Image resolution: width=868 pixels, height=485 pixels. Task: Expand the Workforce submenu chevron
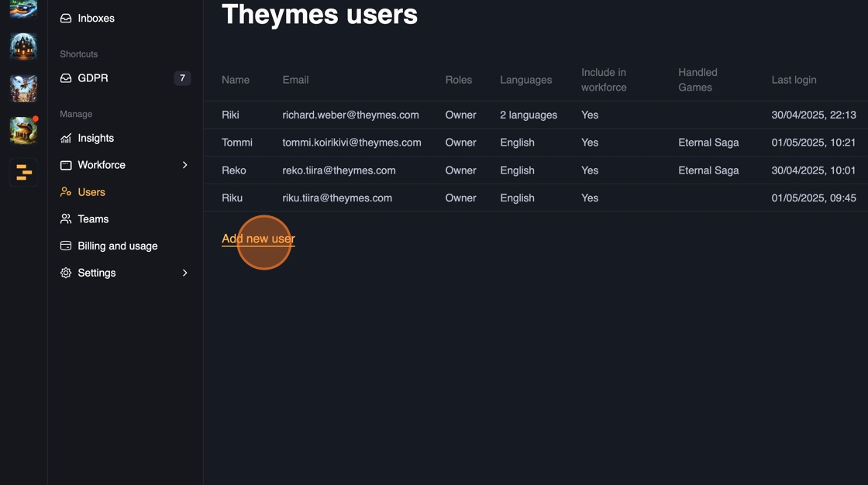[x=184, y=165]
